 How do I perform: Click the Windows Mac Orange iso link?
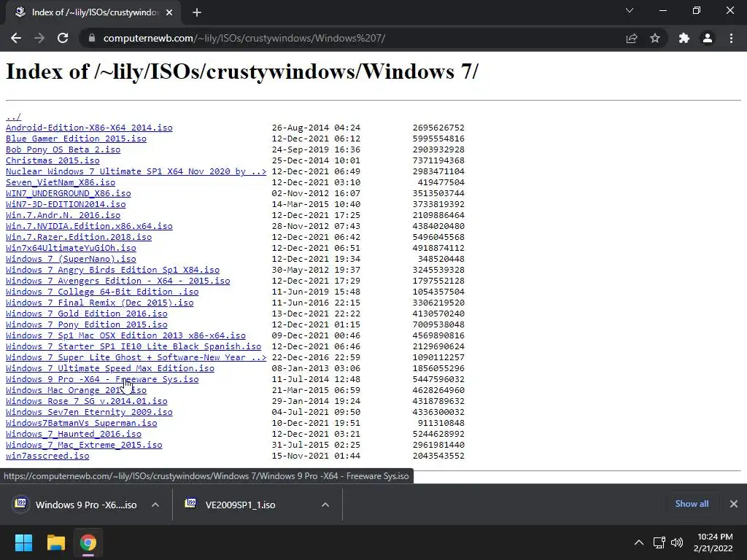point(76,391)
